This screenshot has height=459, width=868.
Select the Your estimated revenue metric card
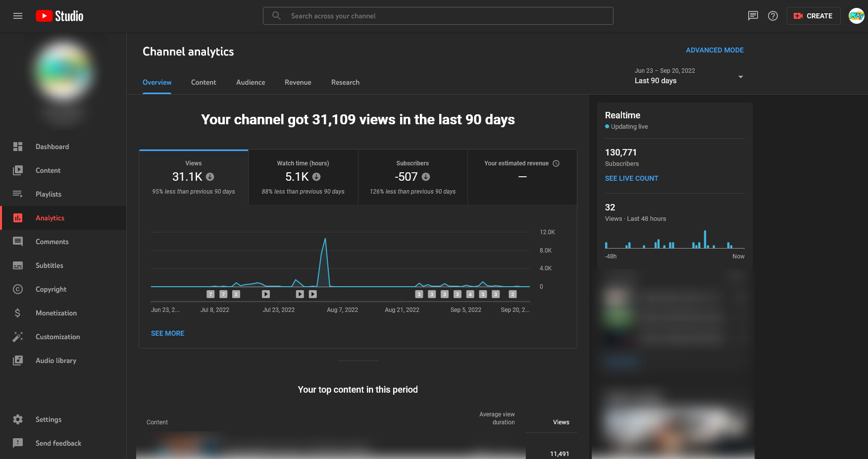pos(522,177)
